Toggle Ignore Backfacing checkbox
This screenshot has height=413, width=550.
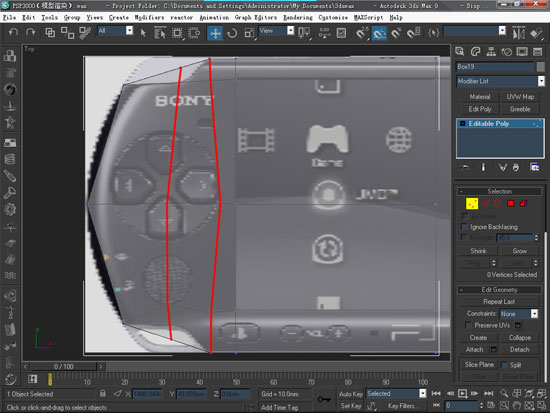[464, 227]
